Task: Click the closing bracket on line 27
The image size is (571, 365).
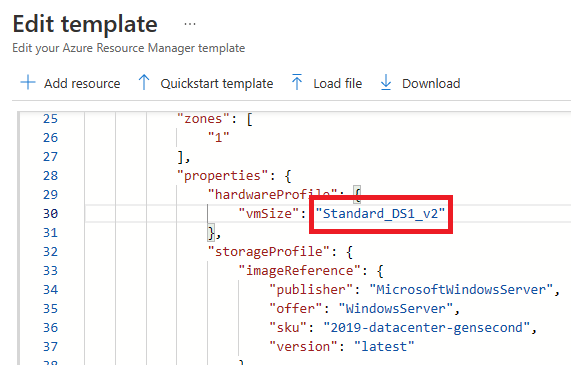Action: (x=181, y=157)
